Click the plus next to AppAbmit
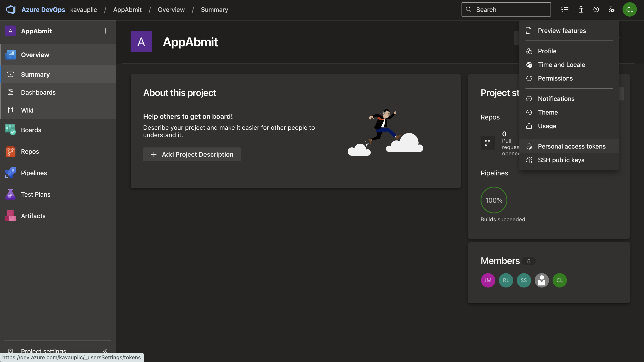Screen dimensions: 644x362 pos(105,31)
